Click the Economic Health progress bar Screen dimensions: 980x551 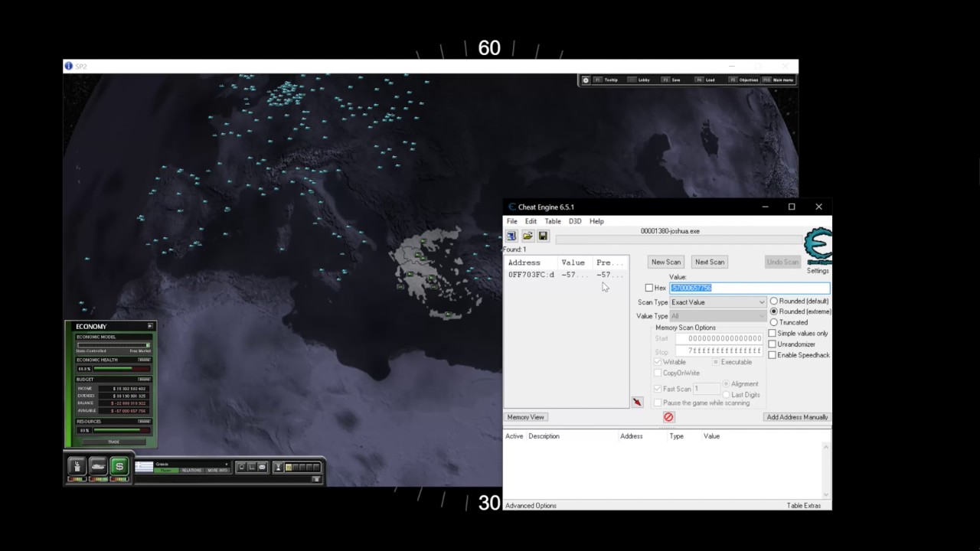122,368
